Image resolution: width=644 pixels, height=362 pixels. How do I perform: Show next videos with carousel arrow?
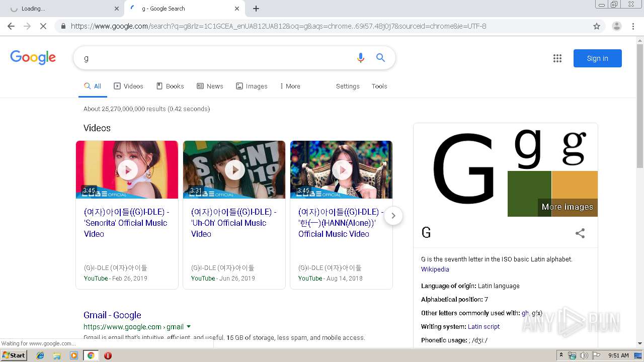tap(393, 216)
